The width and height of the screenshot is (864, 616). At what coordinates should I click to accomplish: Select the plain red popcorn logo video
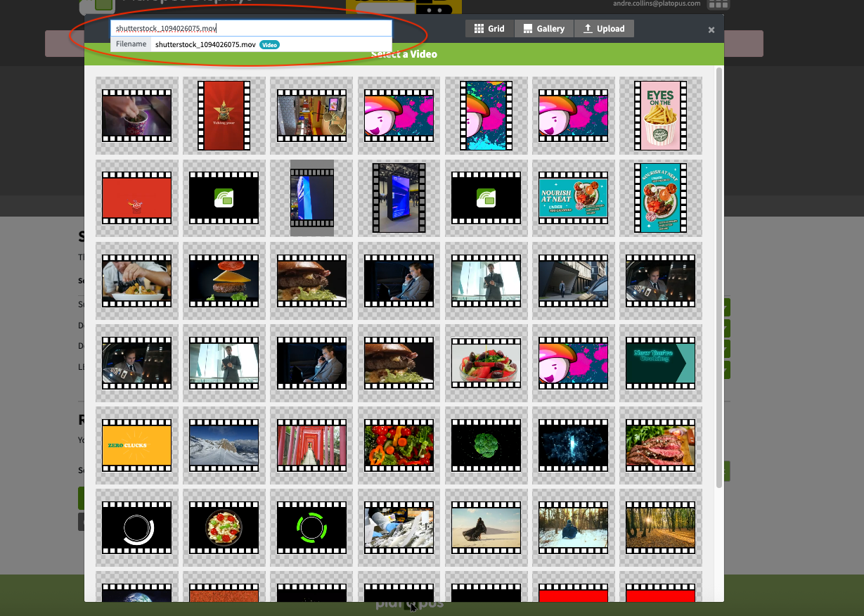pos(137,198)
